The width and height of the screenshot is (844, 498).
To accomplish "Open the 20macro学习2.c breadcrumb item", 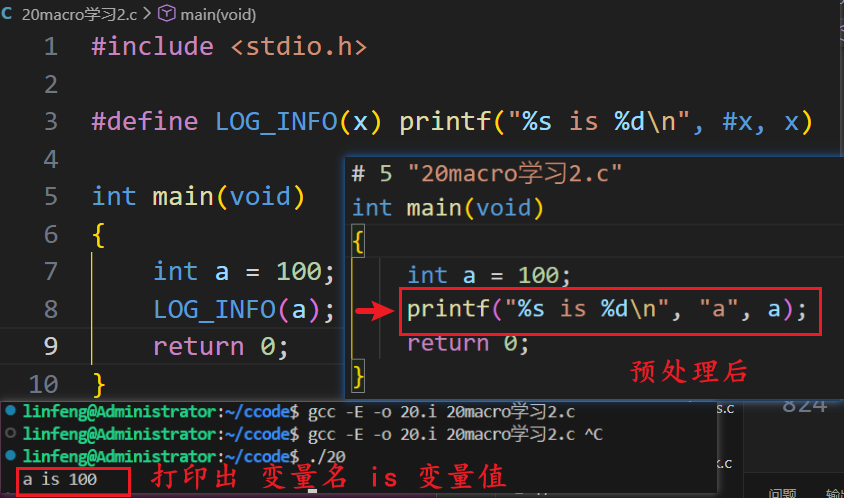I will [x=79, y=15].
